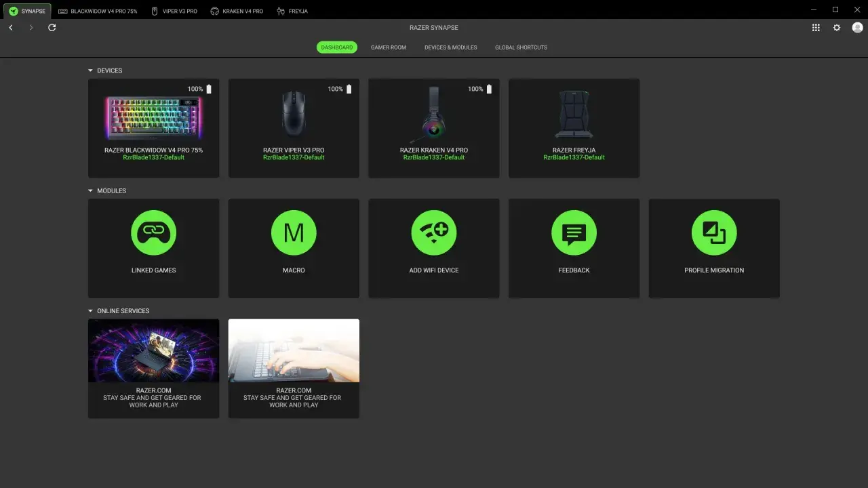Image resolution: width=868 pixels, height=488 pixels.
Task: Click the 100% battery text on Viper card
Action: [x=336, y=89]
